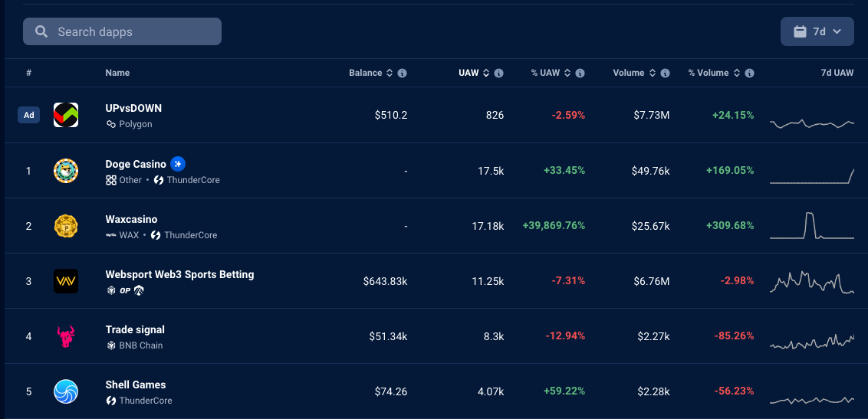The image size is (868, 419).
Task: Click the 8.3k UAW value
Action: tap(493, 336)
